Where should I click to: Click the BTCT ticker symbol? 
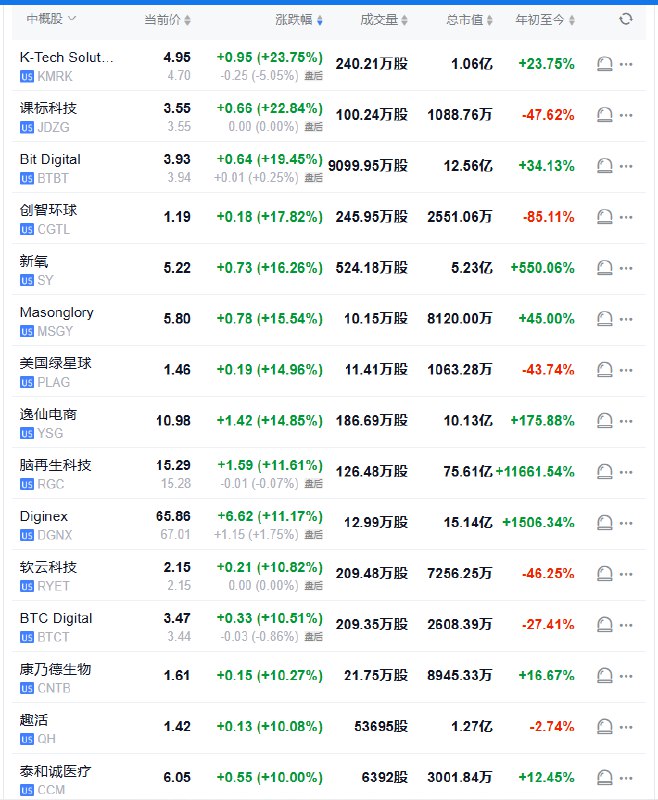pos(53,637)
